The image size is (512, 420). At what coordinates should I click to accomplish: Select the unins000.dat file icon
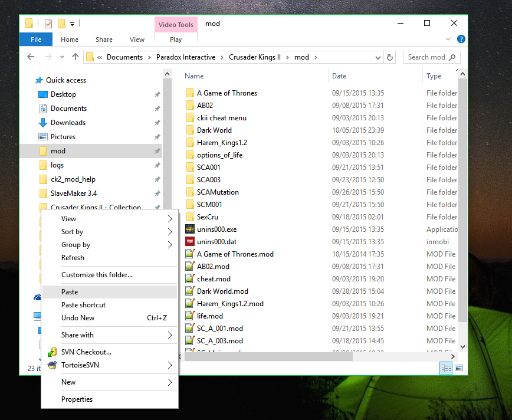tap(190, 242)
